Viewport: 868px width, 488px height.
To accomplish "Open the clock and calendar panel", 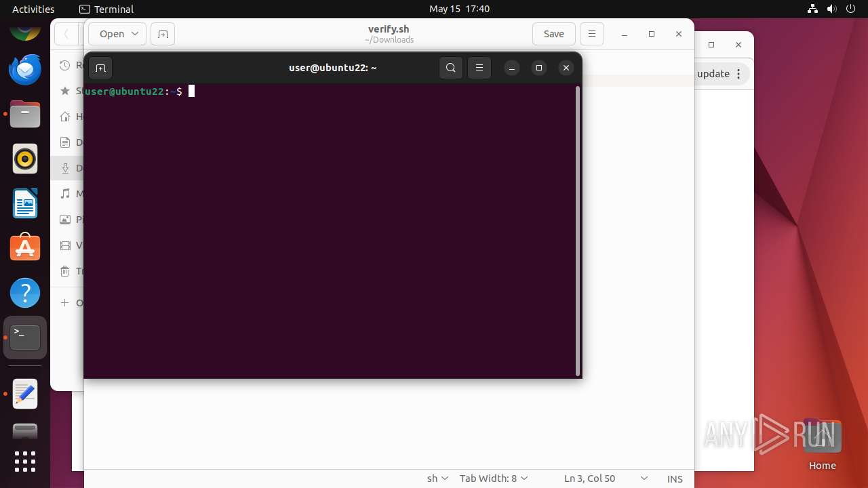I will tap(459, 9).
